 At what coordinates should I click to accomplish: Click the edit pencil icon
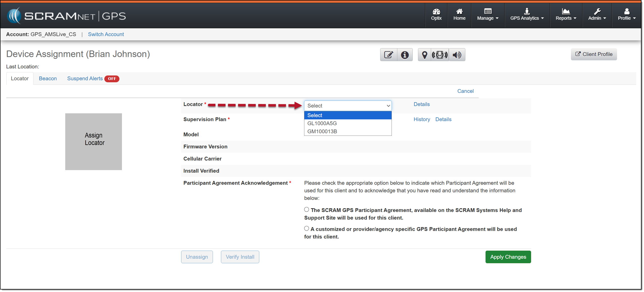388,55
